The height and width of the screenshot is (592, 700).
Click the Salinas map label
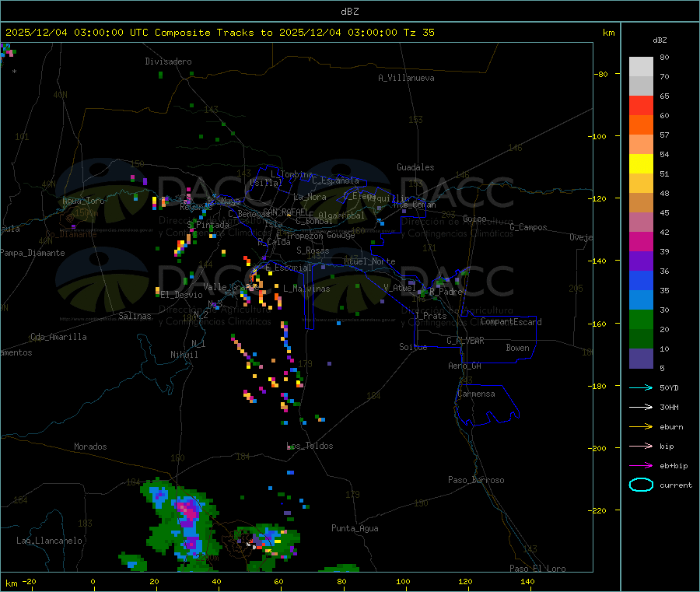click(x=135, y=316)
